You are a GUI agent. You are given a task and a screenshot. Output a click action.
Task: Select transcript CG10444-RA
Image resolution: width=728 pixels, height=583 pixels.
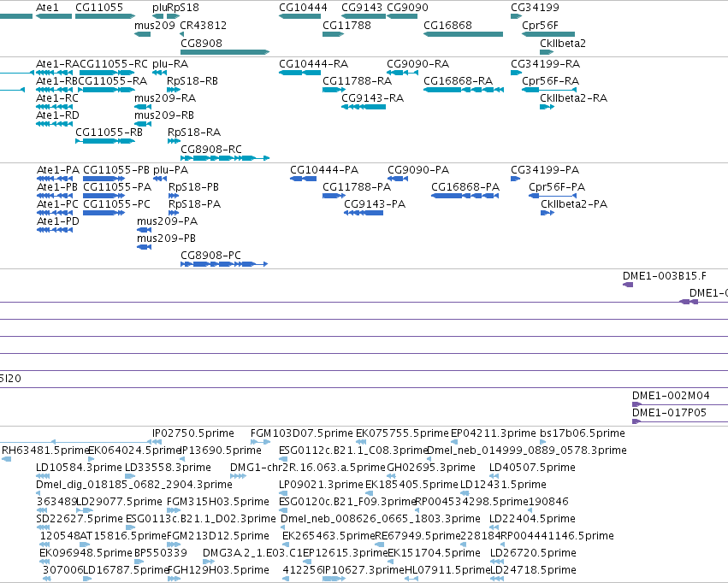tap(300, 73)
